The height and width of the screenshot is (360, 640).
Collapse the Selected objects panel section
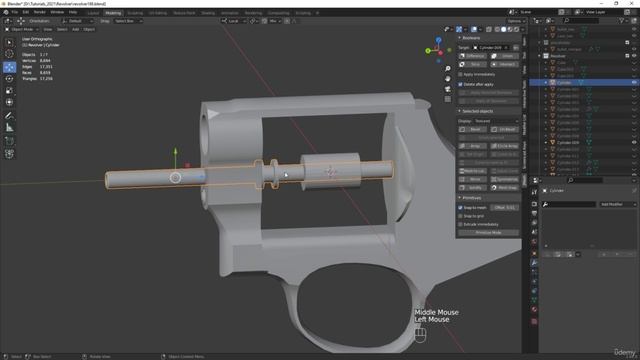460,111
